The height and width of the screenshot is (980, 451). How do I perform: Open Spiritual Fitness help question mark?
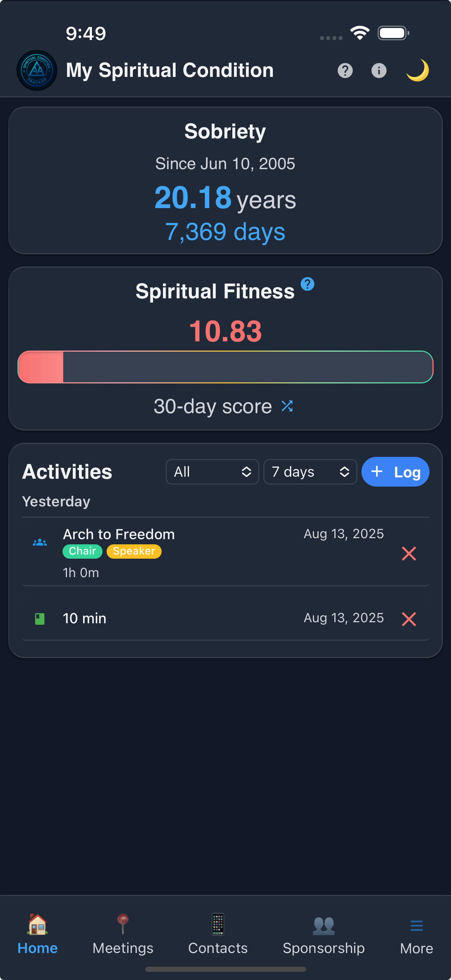click(x=307, y=284)
